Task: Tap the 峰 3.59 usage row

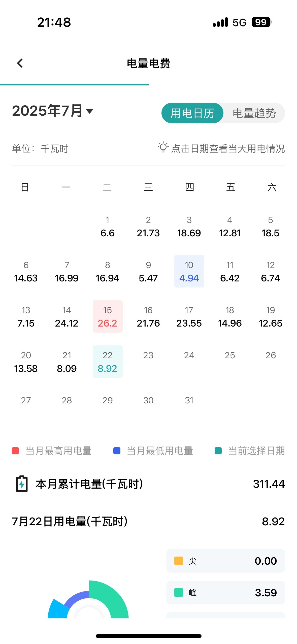Action: (x=226, y=593)
